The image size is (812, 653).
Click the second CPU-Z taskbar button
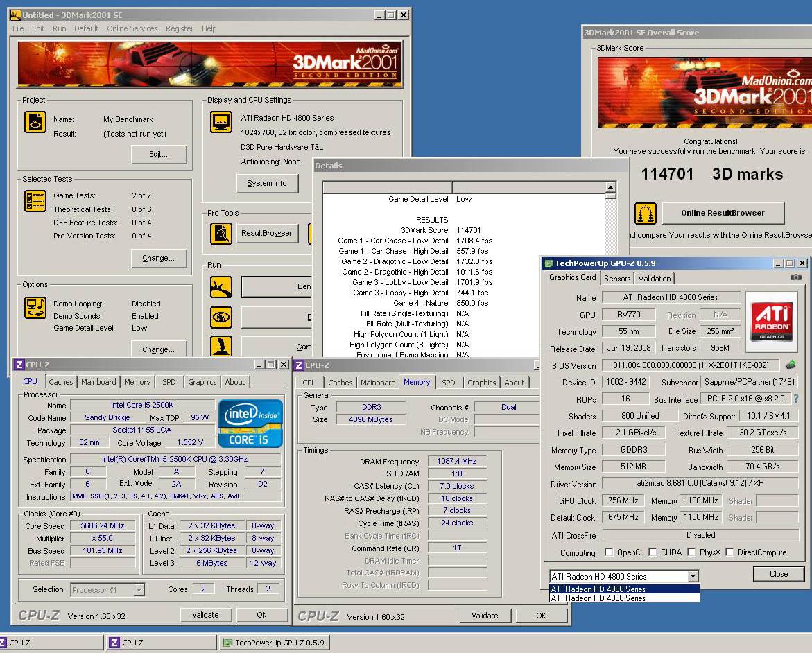(162, 643)
